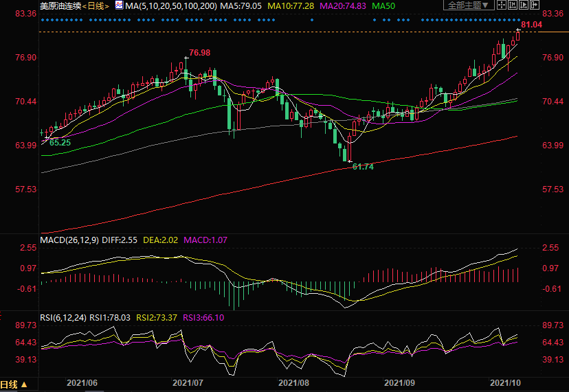Toggle the yellow MA10:77.28 line label

click(292, 5)
